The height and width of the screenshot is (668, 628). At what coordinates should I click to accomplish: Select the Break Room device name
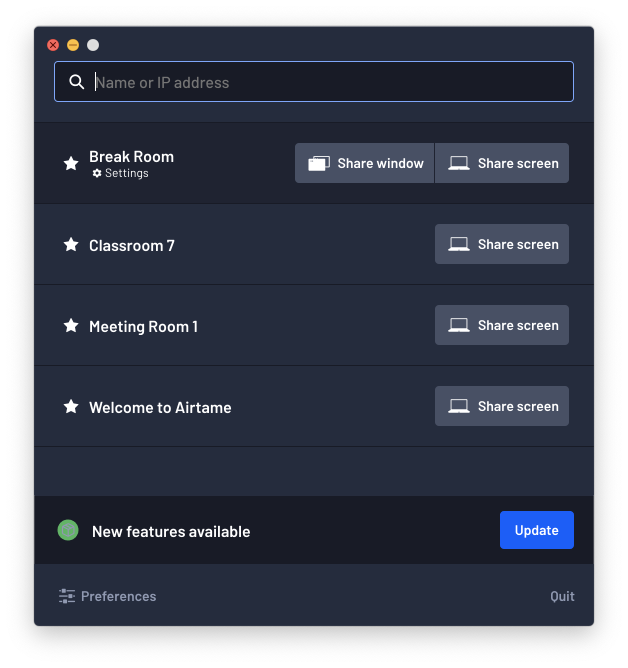coord(131,157)
